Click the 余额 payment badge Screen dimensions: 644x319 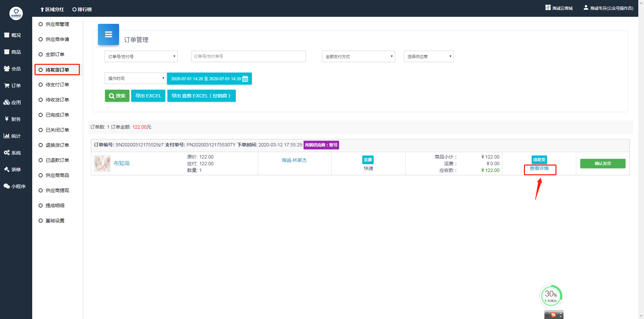(x=368, y=160)
